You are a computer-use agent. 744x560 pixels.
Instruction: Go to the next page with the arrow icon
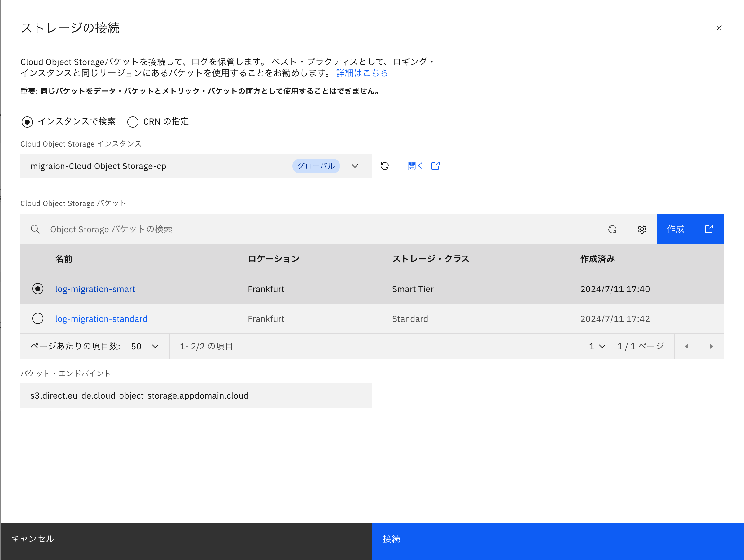711,346
